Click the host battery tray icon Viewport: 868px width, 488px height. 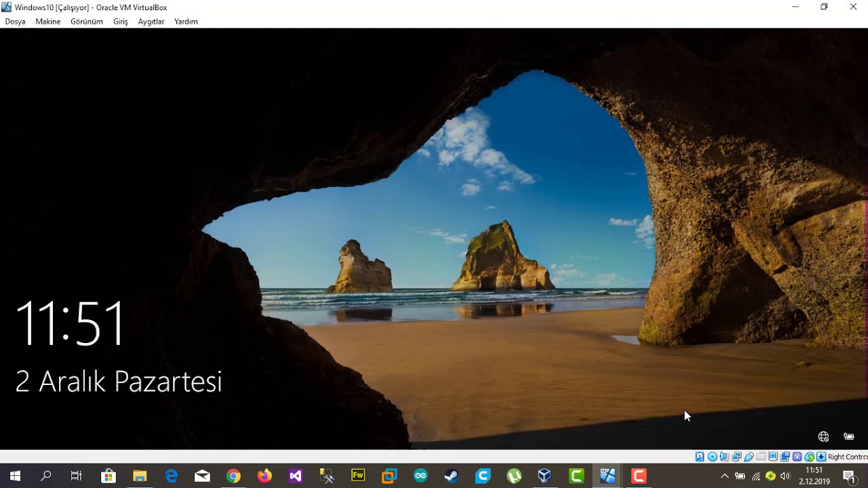point(740,476)
